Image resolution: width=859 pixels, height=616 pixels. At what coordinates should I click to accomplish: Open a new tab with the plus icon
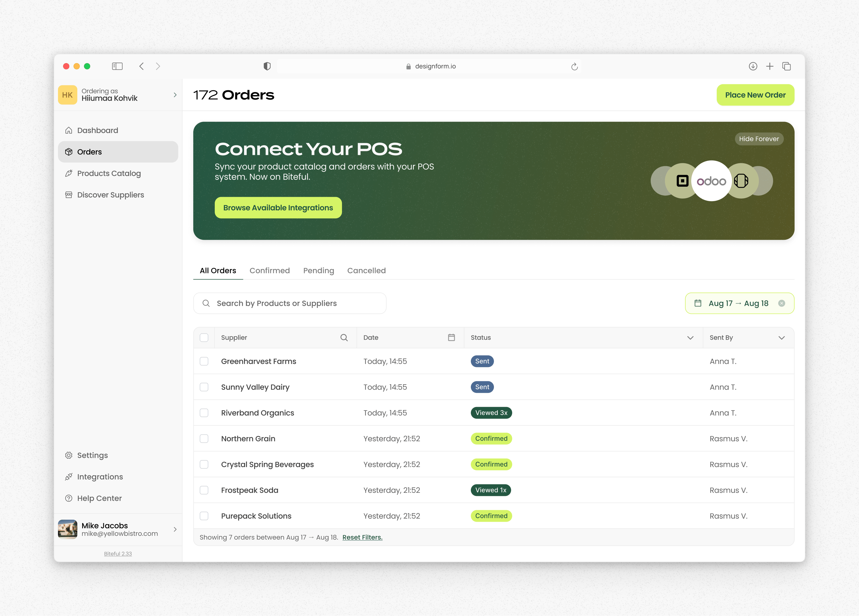pyautogui.click(x=770, y=66)
